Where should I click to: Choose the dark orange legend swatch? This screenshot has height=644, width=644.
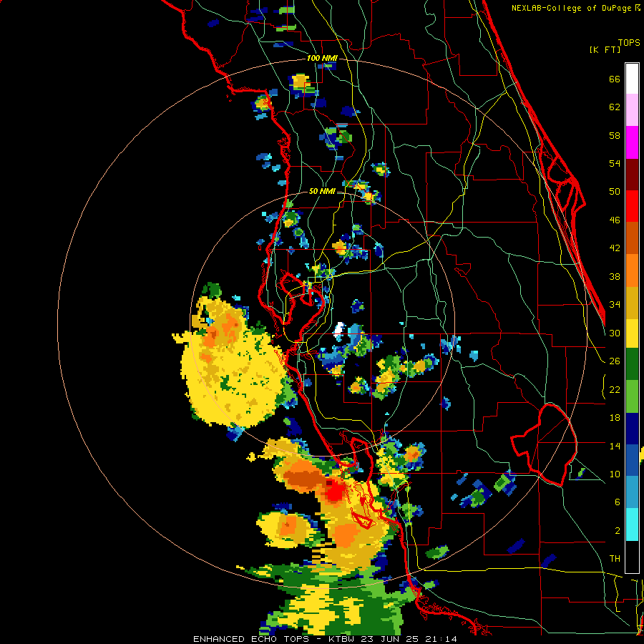632,238
